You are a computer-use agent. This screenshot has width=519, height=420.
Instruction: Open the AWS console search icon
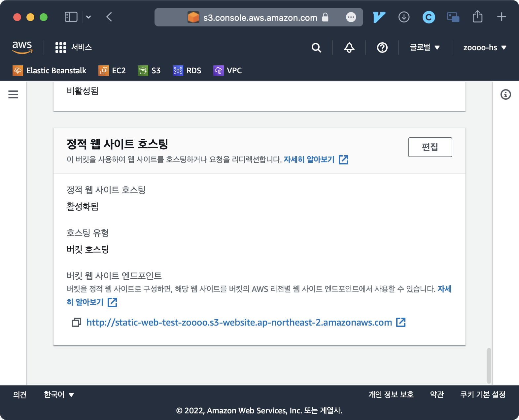pos(316,48)
